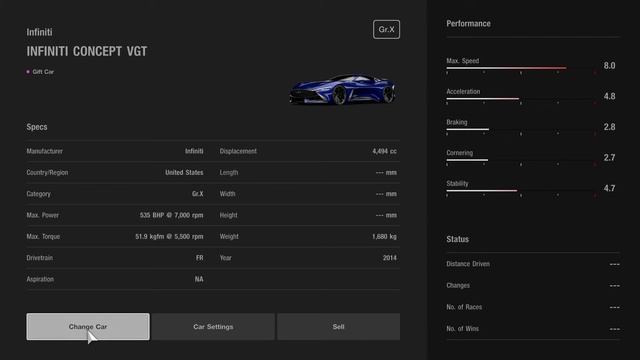Open Car Settings

pos(213,327)
